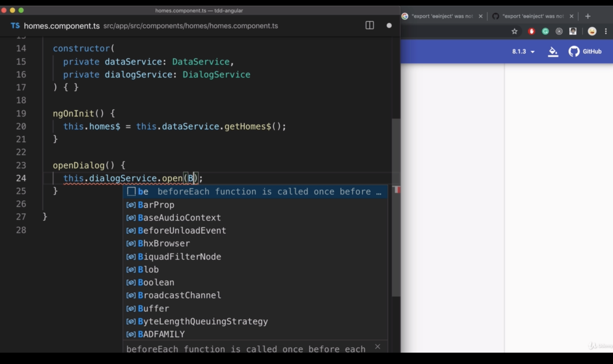Click the split editor icon
The height and width of the screenshot is (364, 613).
pos(369,25)
